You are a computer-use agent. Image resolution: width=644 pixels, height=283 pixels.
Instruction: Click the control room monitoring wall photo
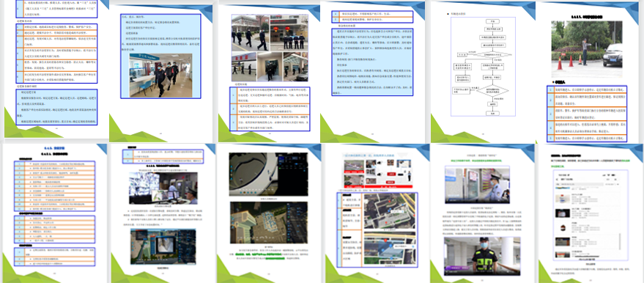point(163,188)
